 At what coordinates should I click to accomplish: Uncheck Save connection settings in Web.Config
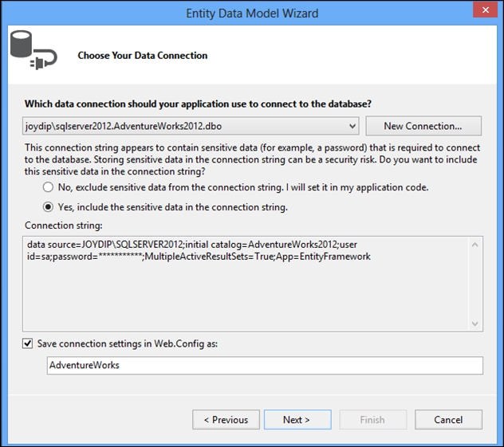(28, 343)
